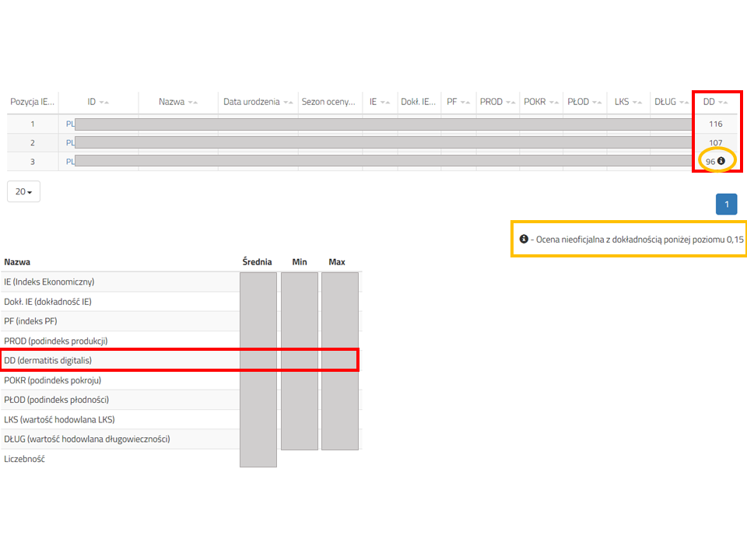Select position number 3 cell
The height and width of the screenshot is (560, 747).
point(33,162)
